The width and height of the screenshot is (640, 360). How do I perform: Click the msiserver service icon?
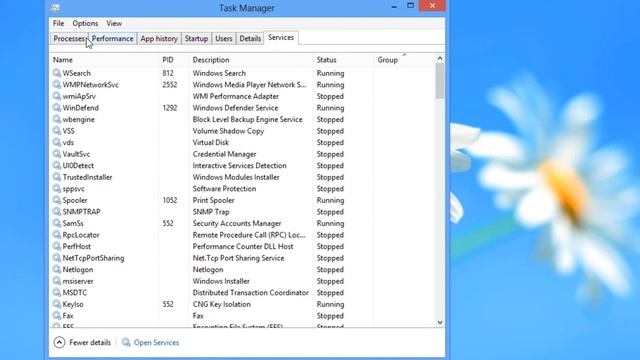[57, 281]
